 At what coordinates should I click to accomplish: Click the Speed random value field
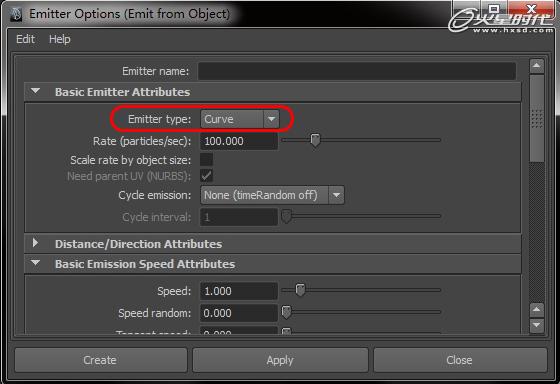[239, 313]
